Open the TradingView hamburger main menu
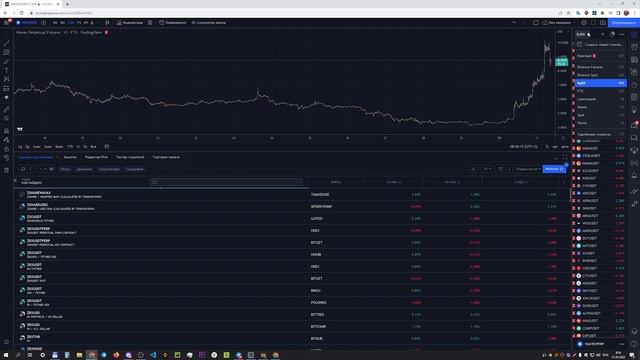This screenshot has width=640, height=360. point(7,22)
